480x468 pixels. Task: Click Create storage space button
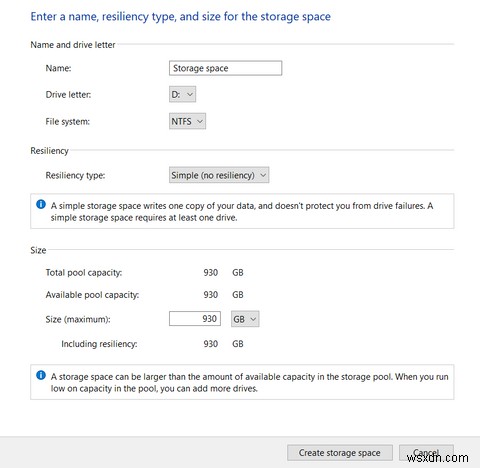pos(340,453)
